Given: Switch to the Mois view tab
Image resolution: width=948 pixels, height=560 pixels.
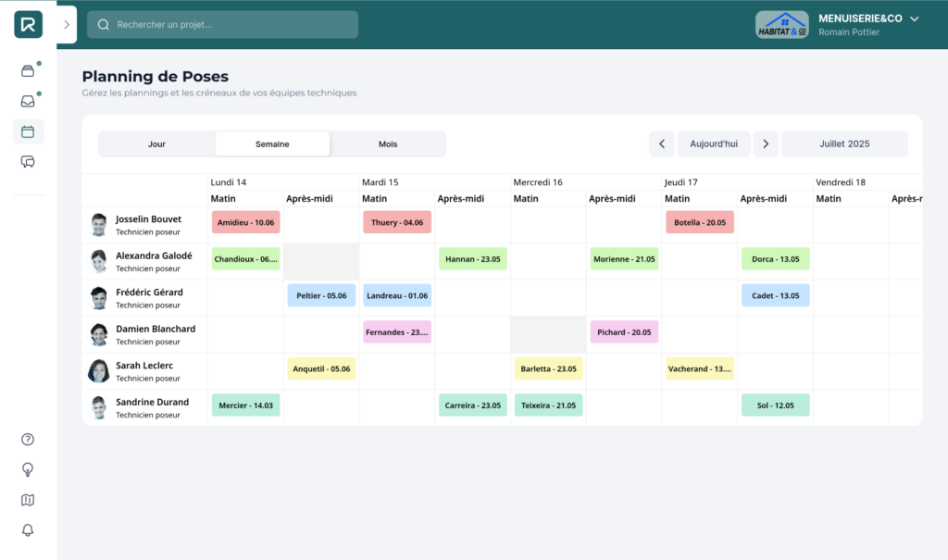Looking at the screenshot, I should point(388,144).
